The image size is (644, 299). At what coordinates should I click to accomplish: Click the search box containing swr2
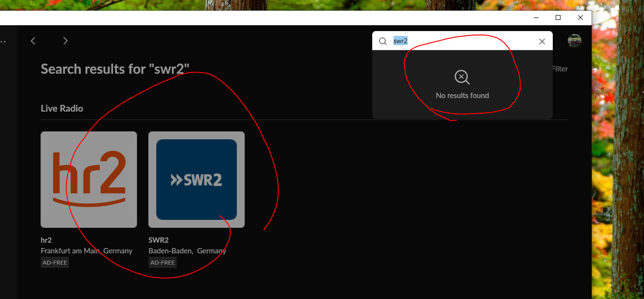(462, 41)
